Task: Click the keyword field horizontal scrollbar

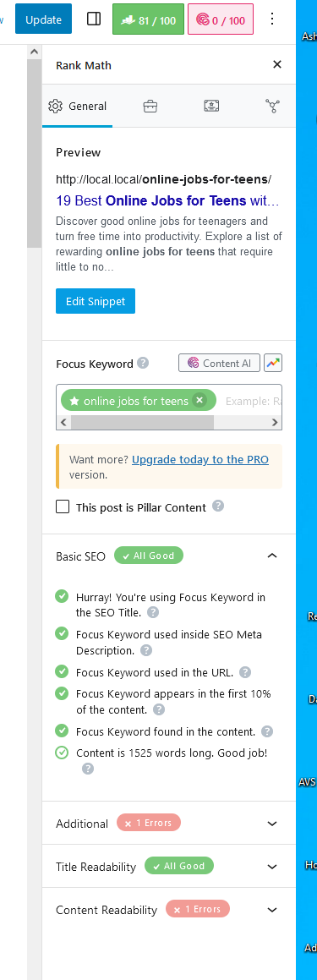Action: (169, 423)
